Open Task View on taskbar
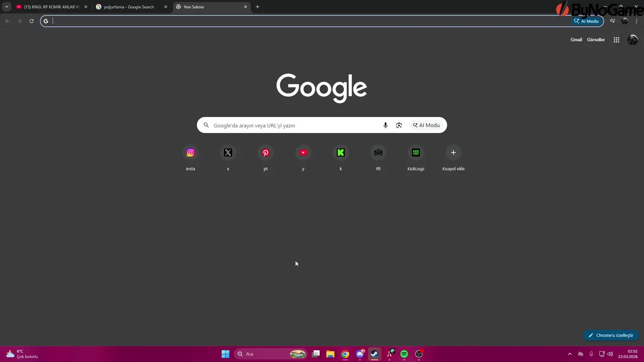Screen dimensions: 644x362 (x=316, y=354)
